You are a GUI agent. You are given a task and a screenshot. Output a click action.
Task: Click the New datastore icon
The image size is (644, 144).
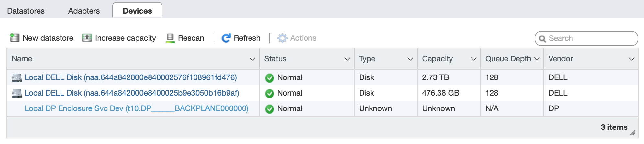[15, 38]
